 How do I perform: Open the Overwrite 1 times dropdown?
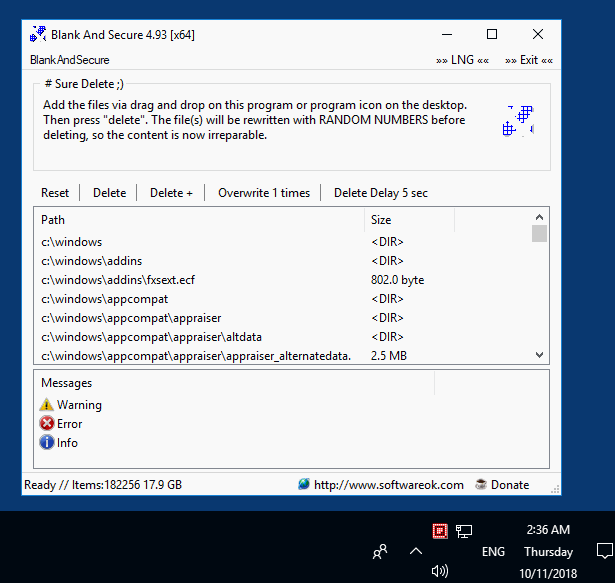tap(264, 193)
